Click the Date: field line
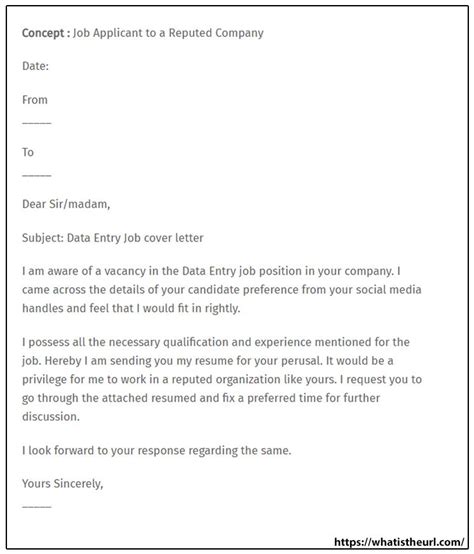This screenshot has width=474, height=554. [x=35, y=66]
